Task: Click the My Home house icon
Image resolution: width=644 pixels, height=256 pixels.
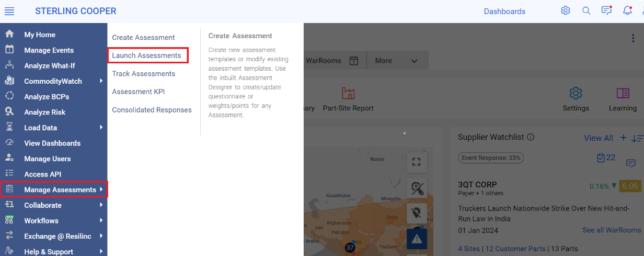Action: click(9, 34)
